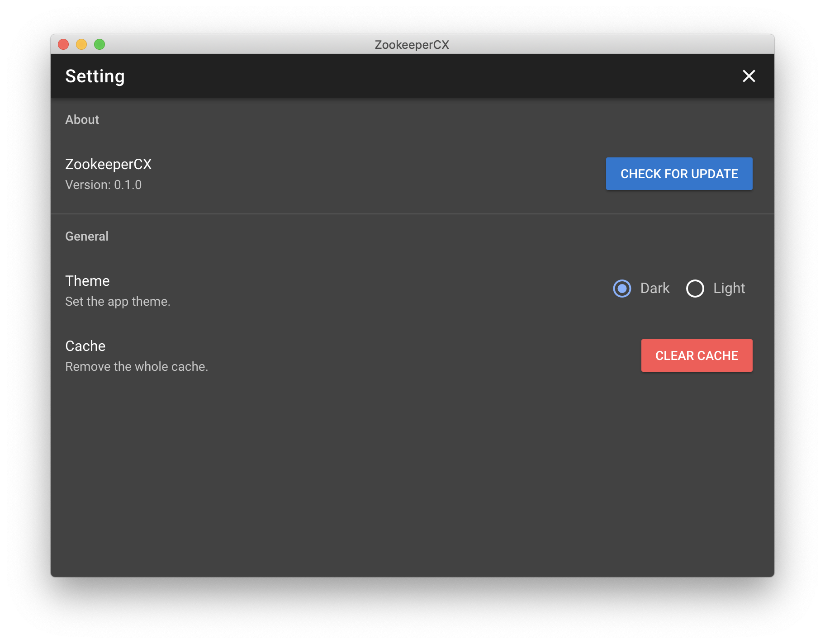The height and width of the screenshot is (644, 825).
Task: Click the word "Dark" beside the radio
Action: (654, 289)
